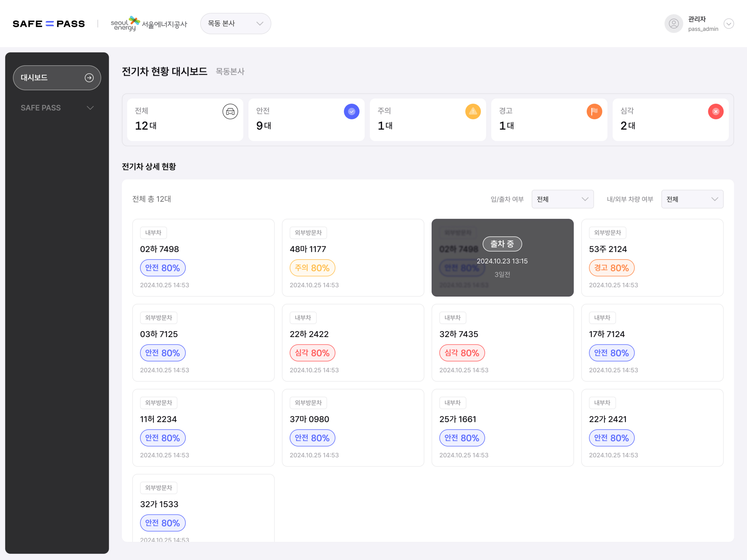Open the 내/외부 차량 여부 filter dropdown
747x560 pixels.
tap(692, 199)
